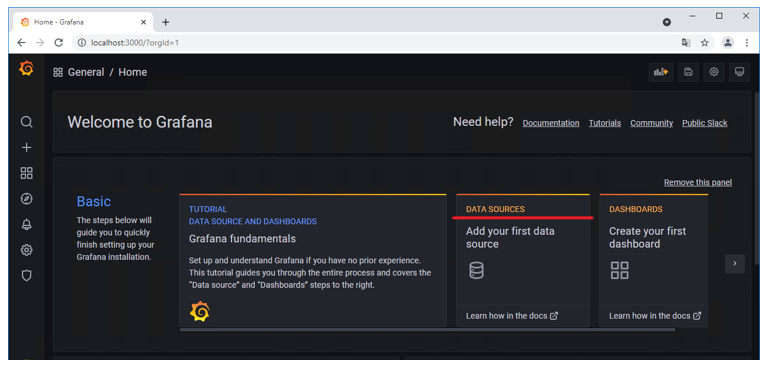
Task: Click the grid icon in Dashboards card
Action: click(620, 270)
